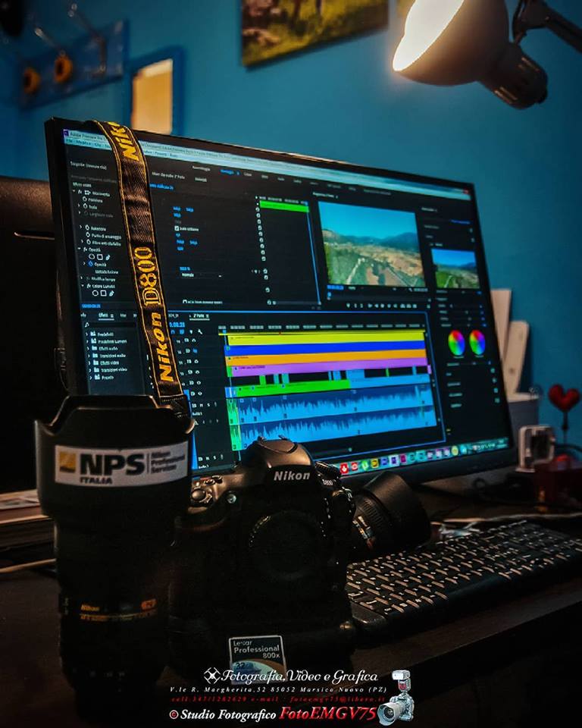
Task: Mute first audio track with M button
Action: (201, 405)
